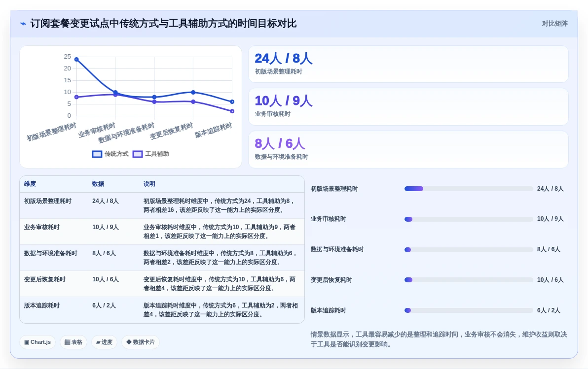Screen dimensions: 588x369
Task: Click the 数据卡片 tag chip
Action: coord(141,342)
